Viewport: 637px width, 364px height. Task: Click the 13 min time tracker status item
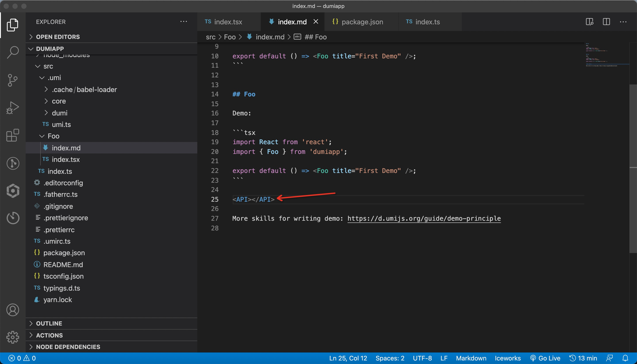coord(583,358)
